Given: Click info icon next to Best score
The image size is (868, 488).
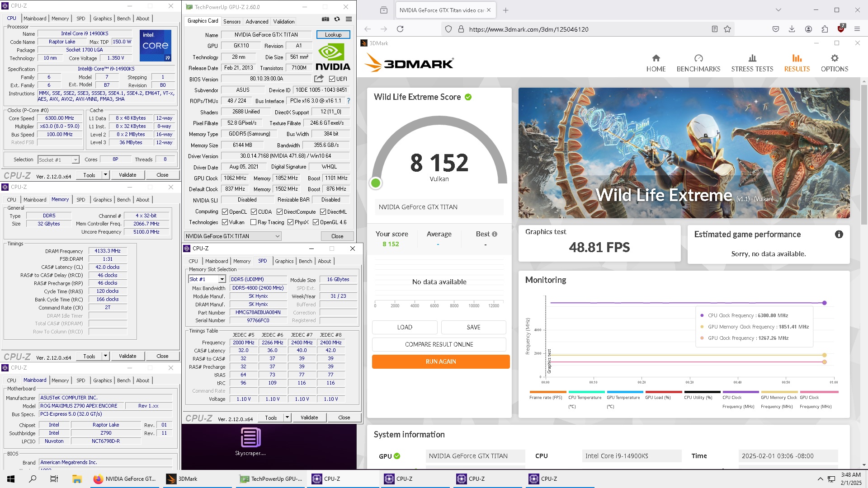Looking at the screenshot, I should [495, 234].
